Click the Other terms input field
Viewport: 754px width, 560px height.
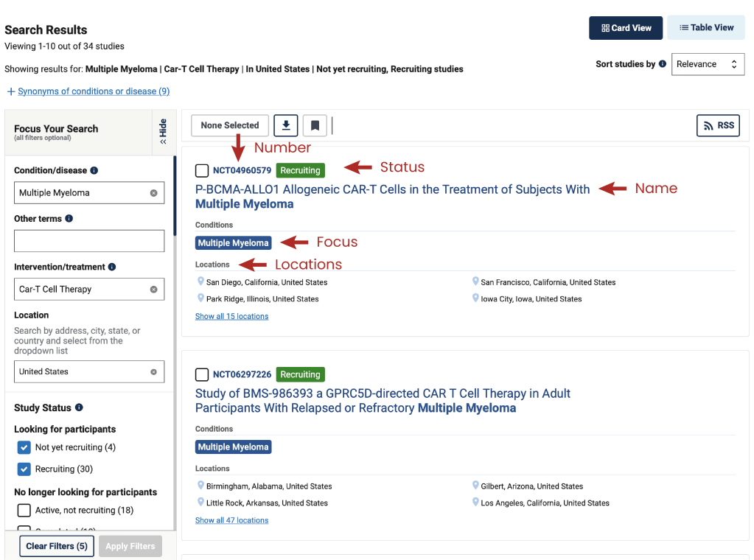pyautogui.click(x=89, y=241)
